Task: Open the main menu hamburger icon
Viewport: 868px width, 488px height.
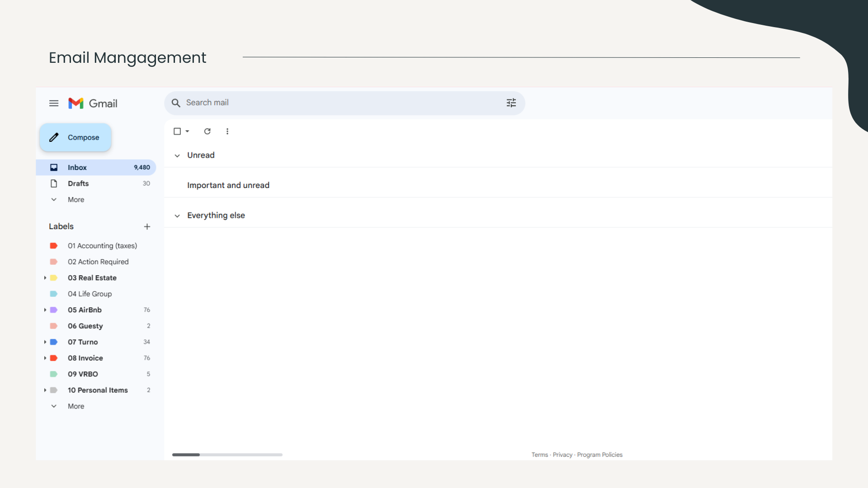Action: 54,103
